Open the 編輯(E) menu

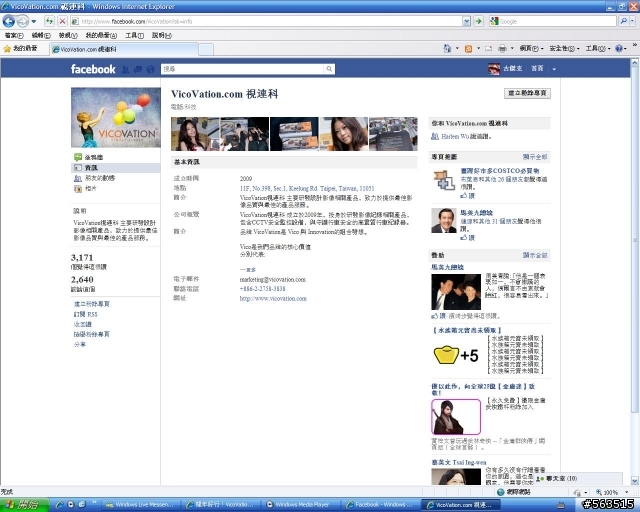pos(41,36)
